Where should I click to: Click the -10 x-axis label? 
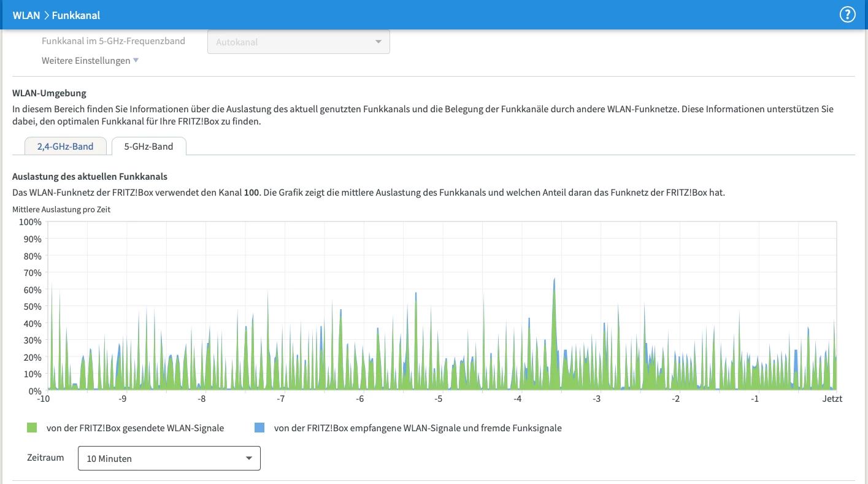point(44,399)
